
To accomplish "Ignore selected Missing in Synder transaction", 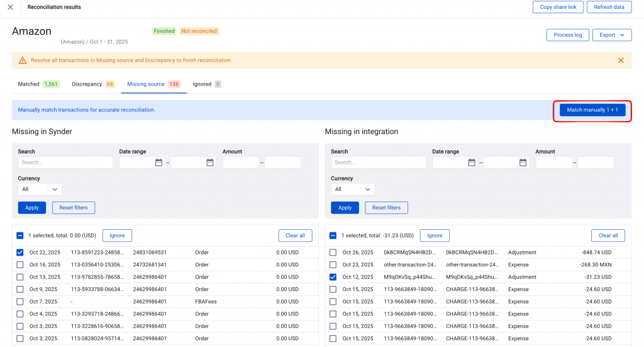I will tap(117, 236).
